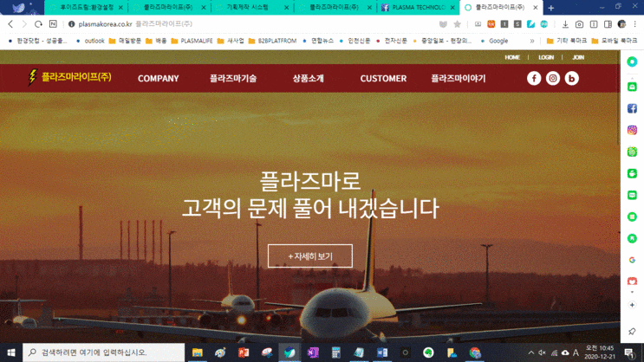This screenshot has width=644, height=362.
Task: Open the 기타 북마크 bookmarks folder
Action: click(567, 41)
